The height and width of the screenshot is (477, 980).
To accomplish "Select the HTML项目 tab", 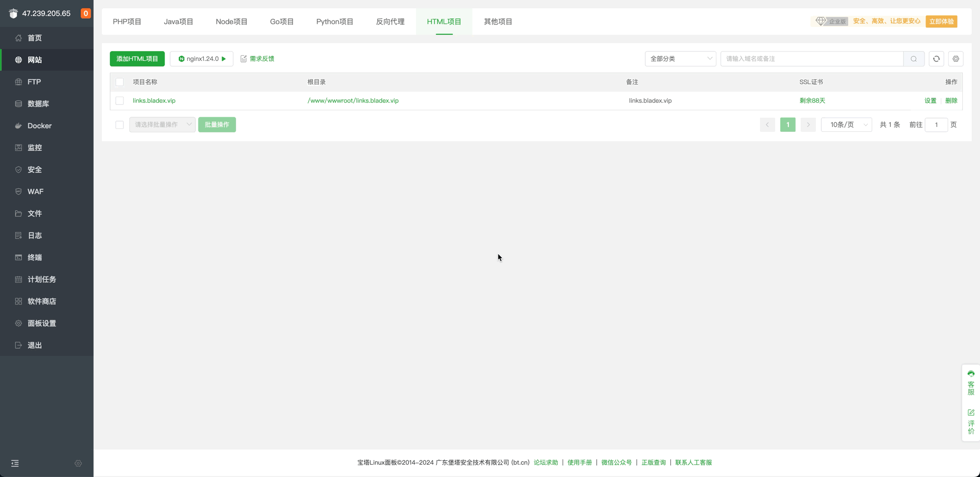I will pos(444,22).
